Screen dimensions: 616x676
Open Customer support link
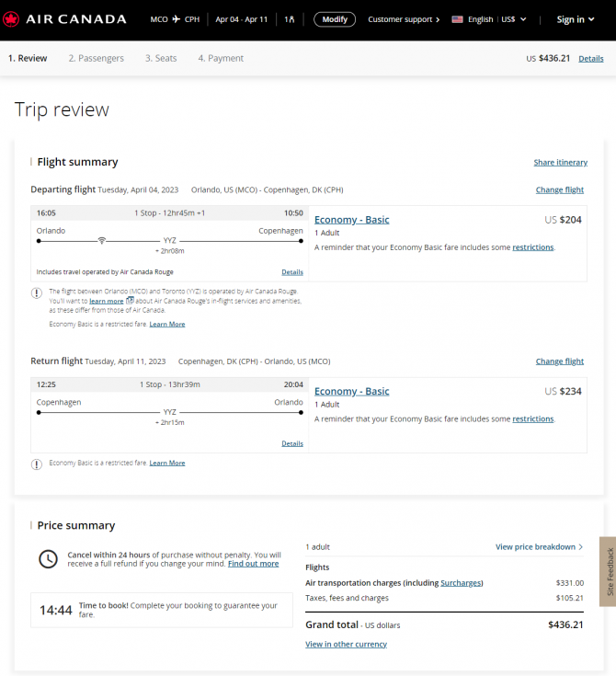click(x=404, y=19)
